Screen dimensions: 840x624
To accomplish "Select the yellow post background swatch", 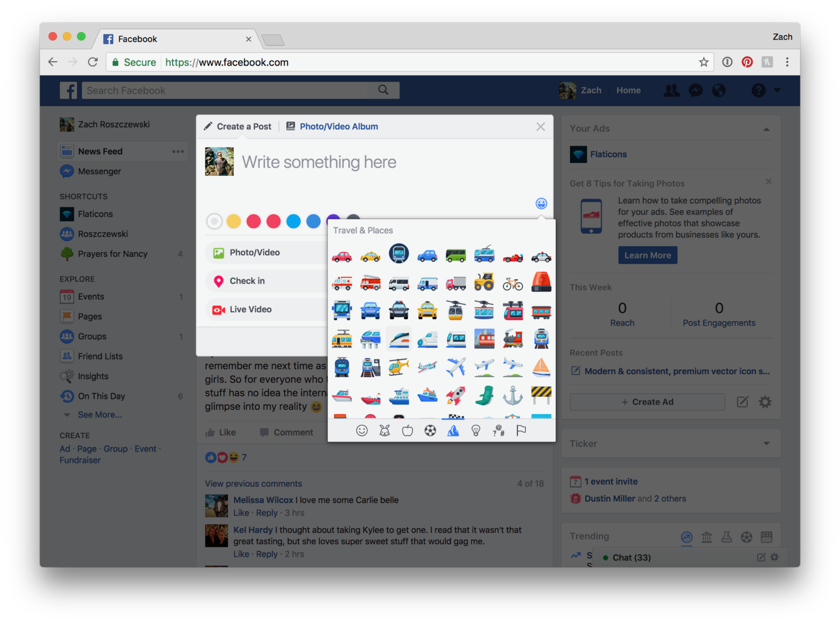I will click(x=234, y=221).
